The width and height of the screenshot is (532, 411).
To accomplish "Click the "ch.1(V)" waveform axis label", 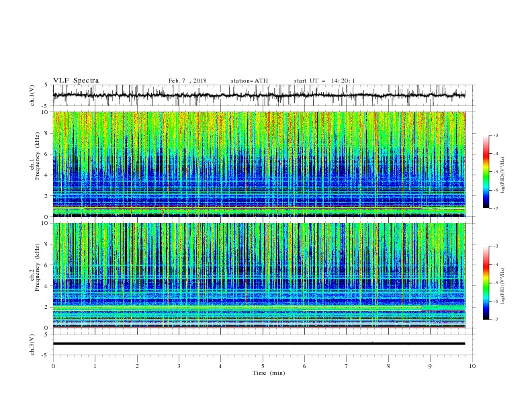I will [32, 95].
